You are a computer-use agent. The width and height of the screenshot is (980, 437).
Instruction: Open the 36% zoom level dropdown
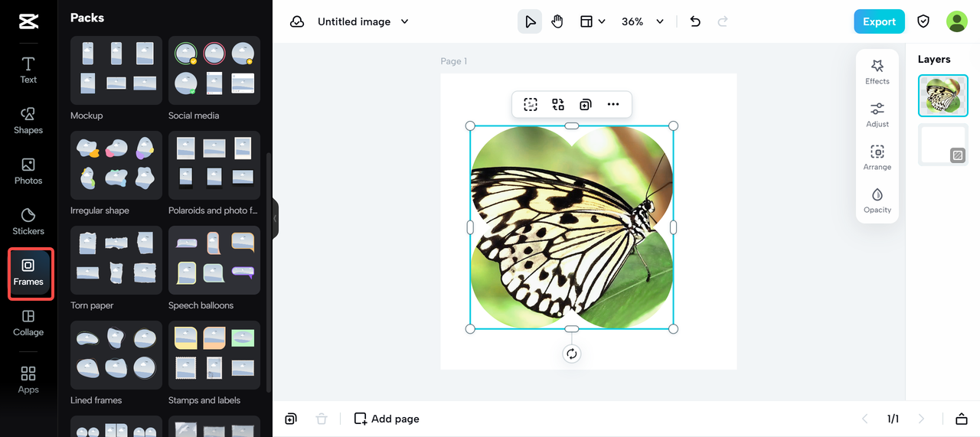660,21
